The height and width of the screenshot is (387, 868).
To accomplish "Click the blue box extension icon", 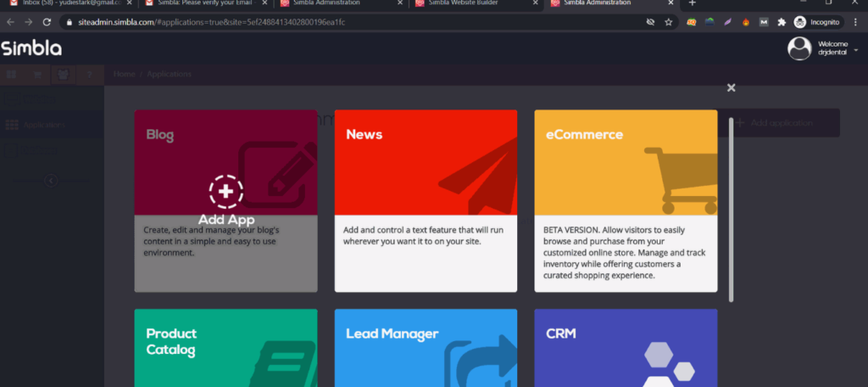I will pyautogui.click(x=709, y=22).
